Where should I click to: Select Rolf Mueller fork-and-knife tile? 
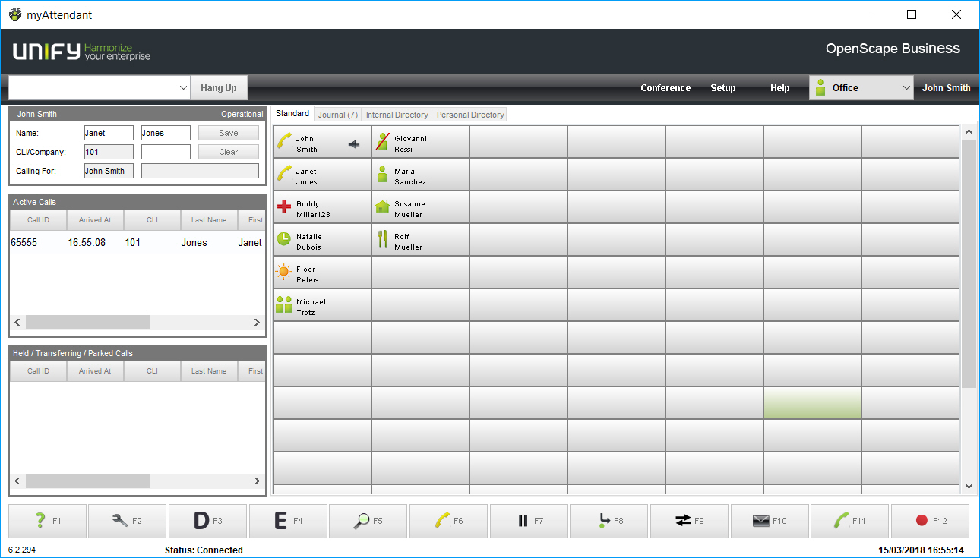tap(420, 239)
